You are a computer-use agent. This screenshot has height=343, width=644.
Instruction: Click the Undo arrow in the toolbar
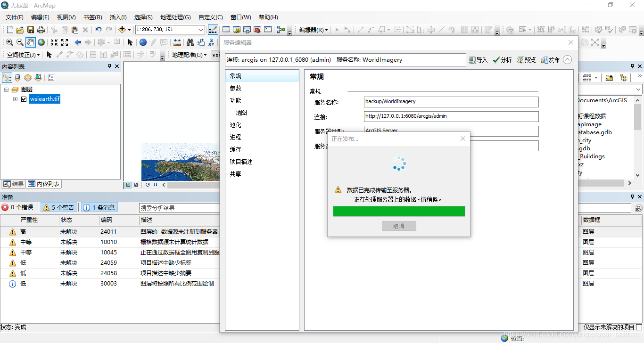click(98, 30)
